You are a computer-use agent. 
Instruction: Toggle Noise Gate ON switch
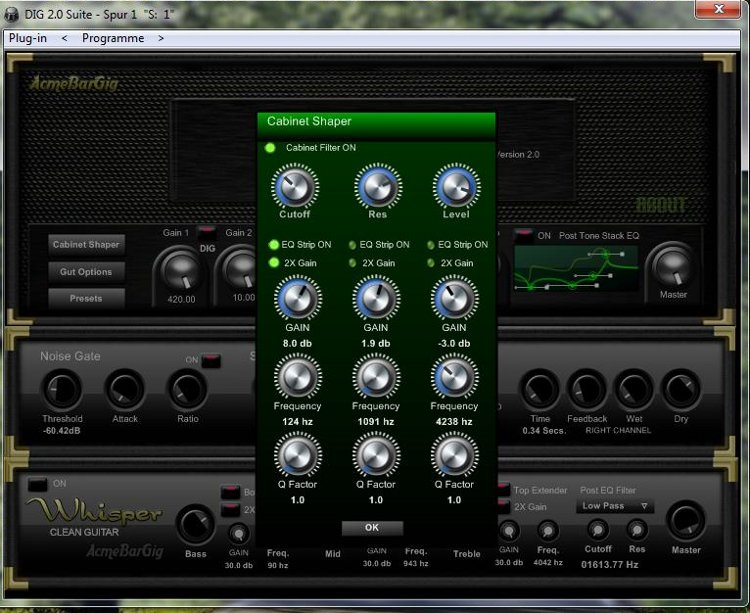click(x=210, y=360)
